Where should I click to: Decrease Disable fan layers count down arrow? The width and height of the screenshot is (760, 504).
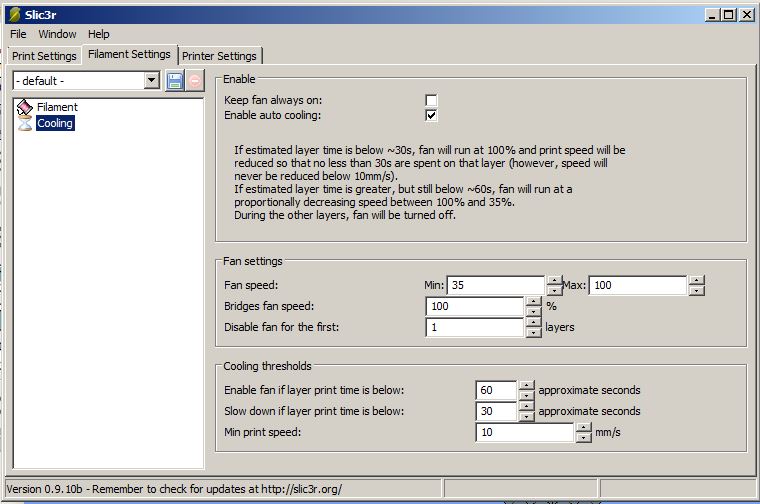[533, 332]
